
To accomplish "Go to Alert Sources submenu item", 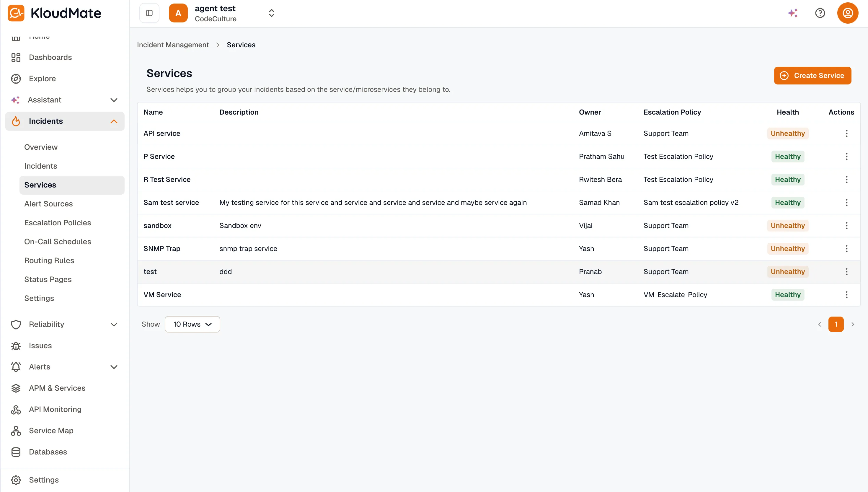I will (x=49, y=204).
